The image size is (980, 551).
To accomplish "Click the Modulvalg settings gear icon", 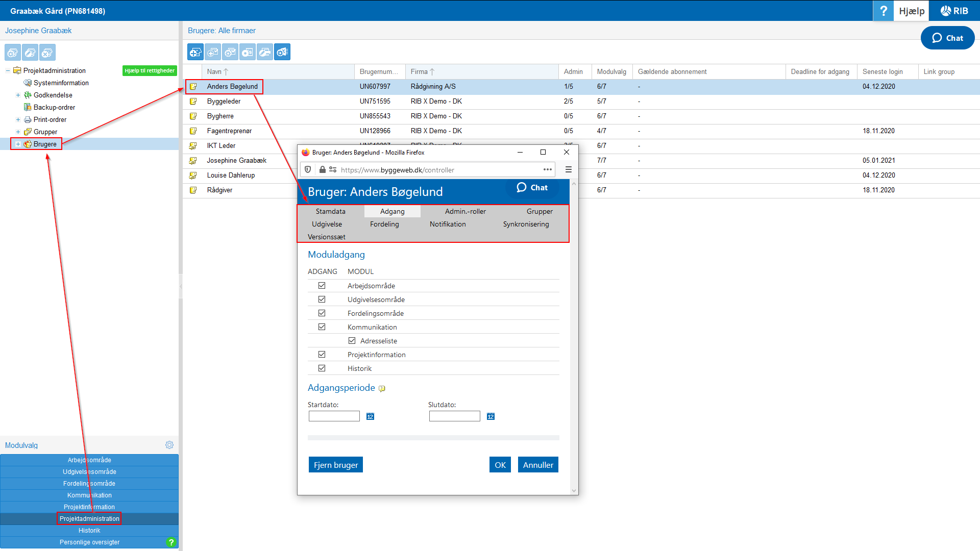I will [169, 445].
